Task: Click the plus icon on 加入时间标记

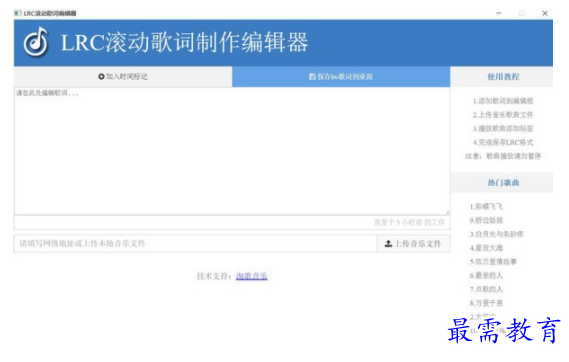Action: (101, 77)
